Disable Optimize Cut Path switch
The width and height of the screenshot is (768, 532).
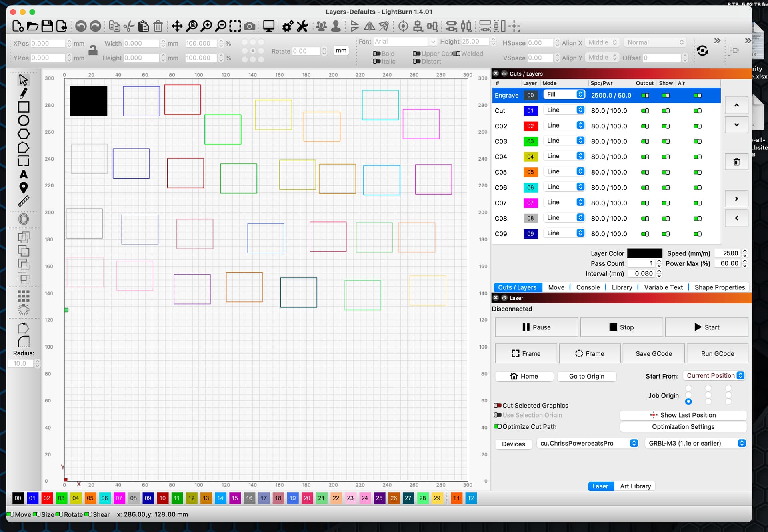497,426
